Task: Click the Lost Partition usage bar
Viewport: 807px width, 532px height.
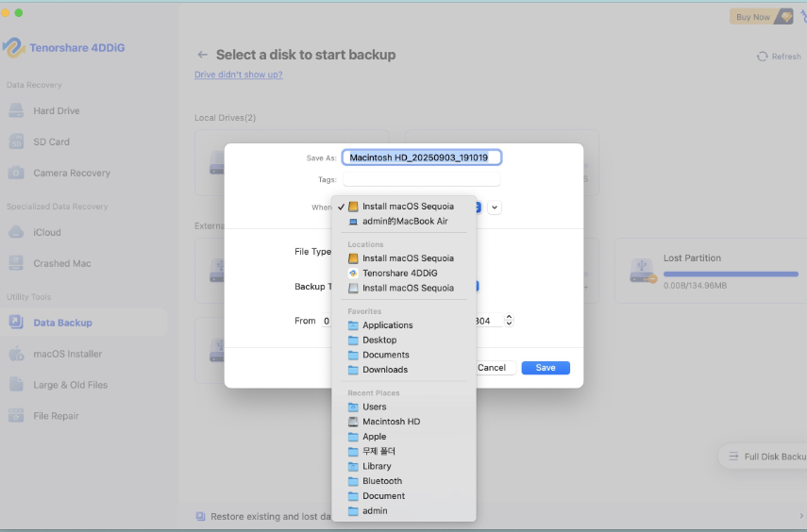Action: pos(731,274)
